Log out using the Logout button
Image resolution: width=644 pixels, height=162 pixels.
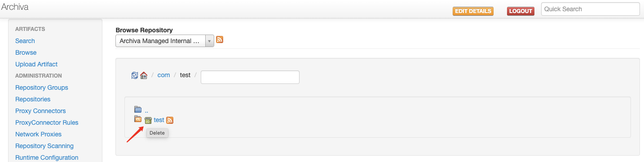point(520,11)
